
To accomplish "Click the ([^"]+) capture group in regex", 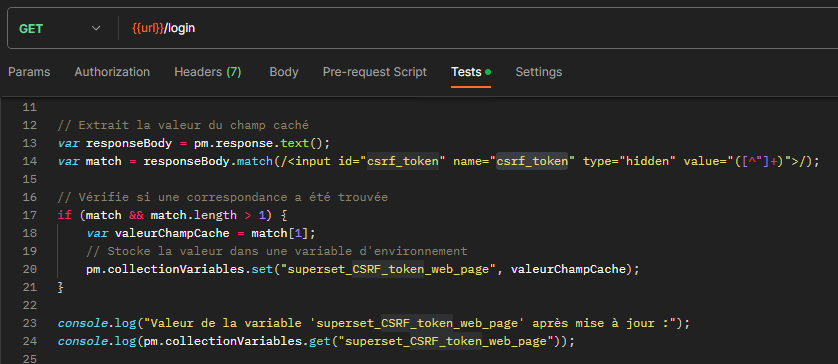I will [758, 161].
